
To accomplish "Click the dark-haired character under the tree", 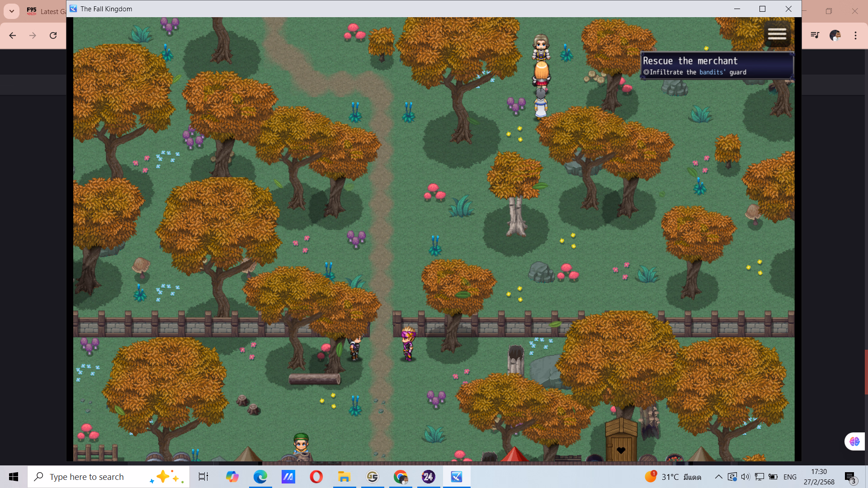I will pyautogui.click(x=355, y=348).
